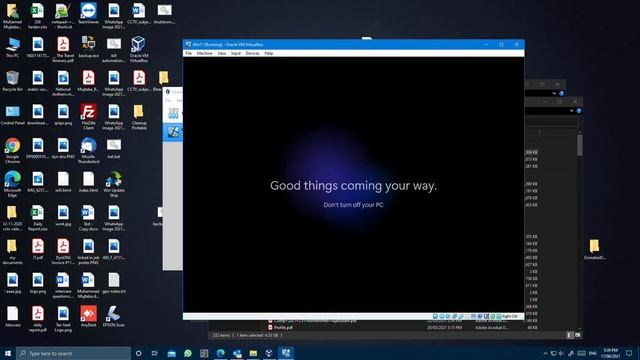This screenshot has height=360, width=640.
Task: Open the Machine menu in VirtualBox
Action: [x=204, y=53]
